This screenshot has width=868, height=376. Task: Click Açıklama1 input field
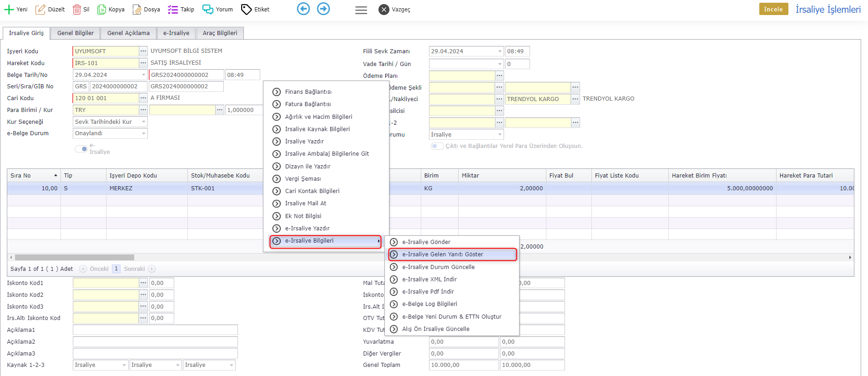click(155, 330)
